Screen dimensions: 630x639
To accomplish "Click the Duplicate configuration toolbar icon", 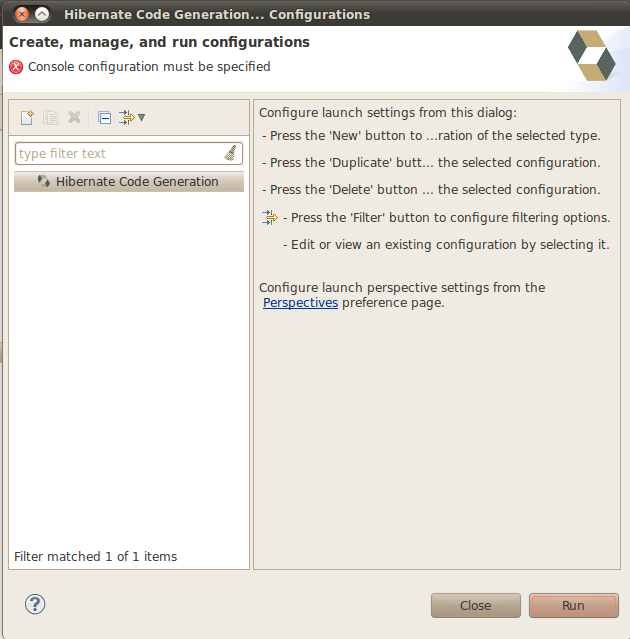I will click(x=51, y=118).
